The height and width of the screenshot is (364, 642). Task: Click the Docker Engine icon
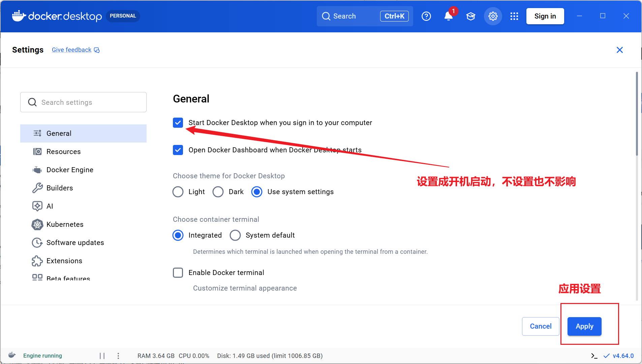pos(37,170)
